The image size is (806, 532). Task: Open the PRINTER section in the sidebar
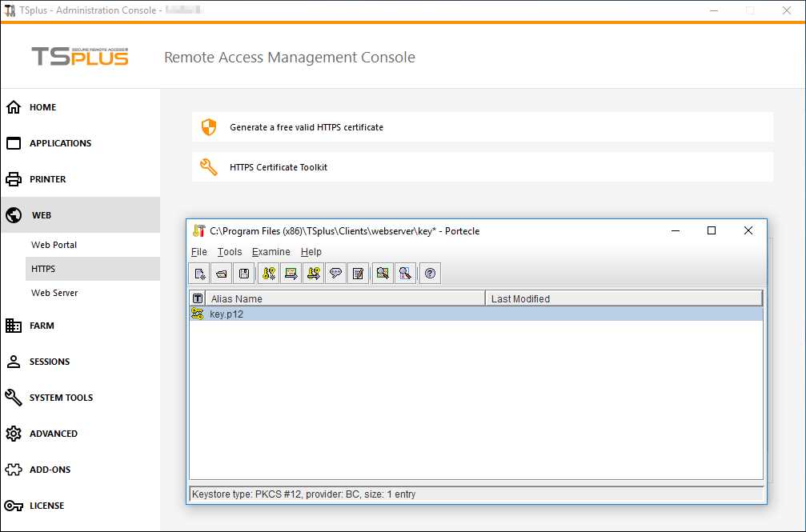48,178
